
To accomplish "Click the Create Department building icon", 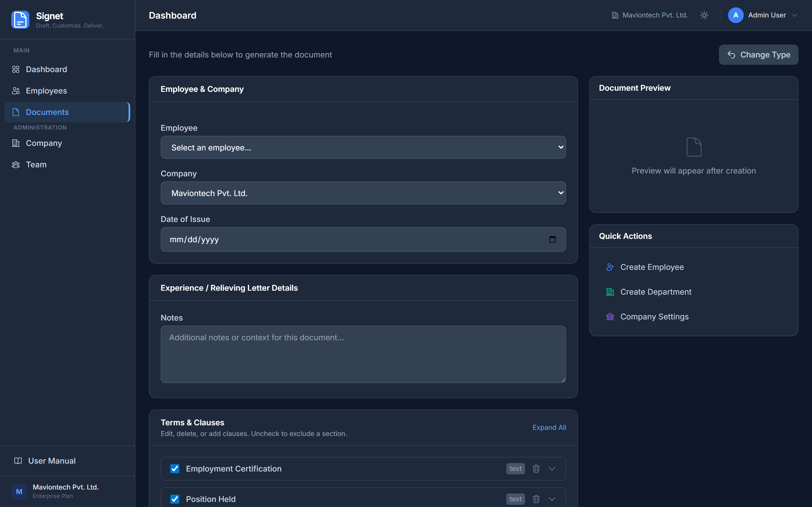I will coord(610,292).
